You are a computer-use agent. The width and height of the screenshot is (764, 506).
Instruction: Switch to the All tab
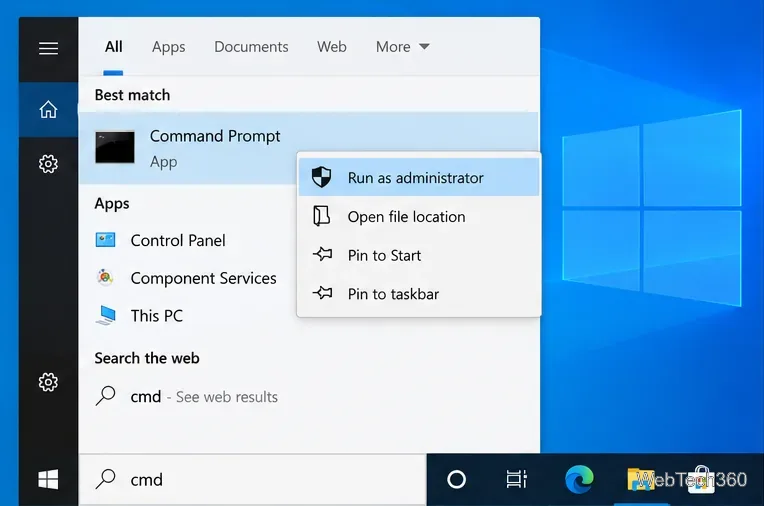pyautogui.click(x=114, y=47)
